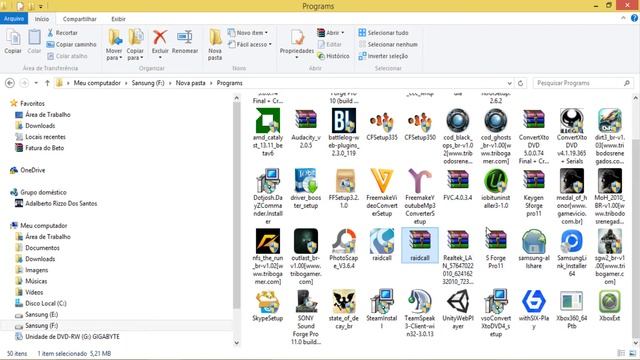Select the outlast_br file icon
The image size is (640, 360).
pos(306,241)
